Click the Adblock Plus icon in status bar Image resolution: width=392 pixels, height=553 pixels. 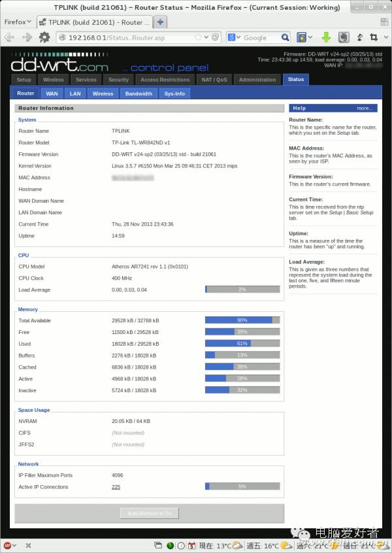coord(7,545)
